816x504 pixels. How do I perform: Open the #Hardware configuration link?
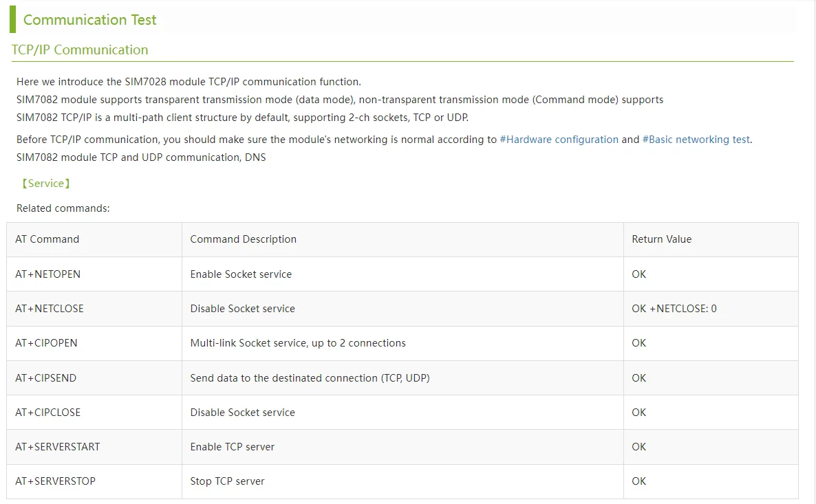tap(559, 140)
